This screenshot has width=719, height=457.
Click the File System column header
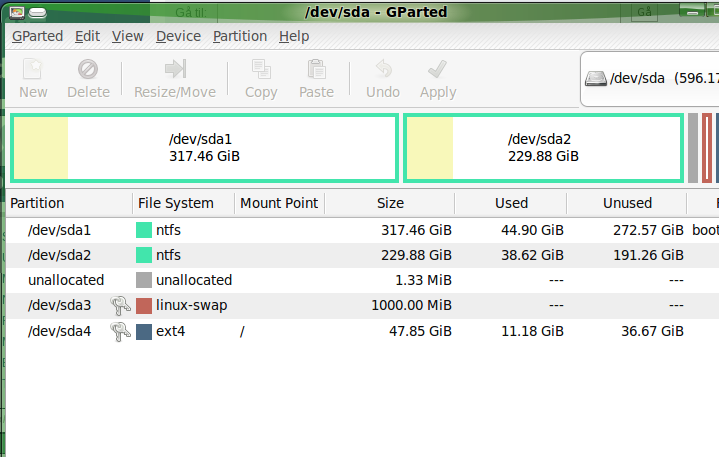pos(176,203)
